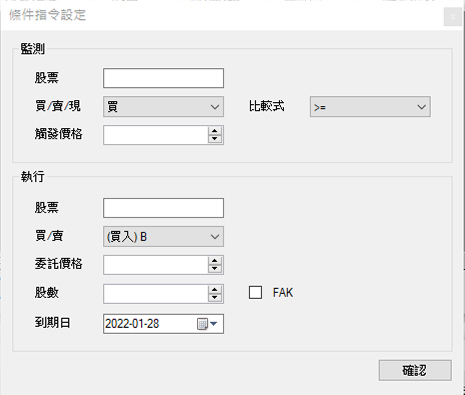Click the 確認 button
Screen dimensions: 465x395
click(415, 370)
